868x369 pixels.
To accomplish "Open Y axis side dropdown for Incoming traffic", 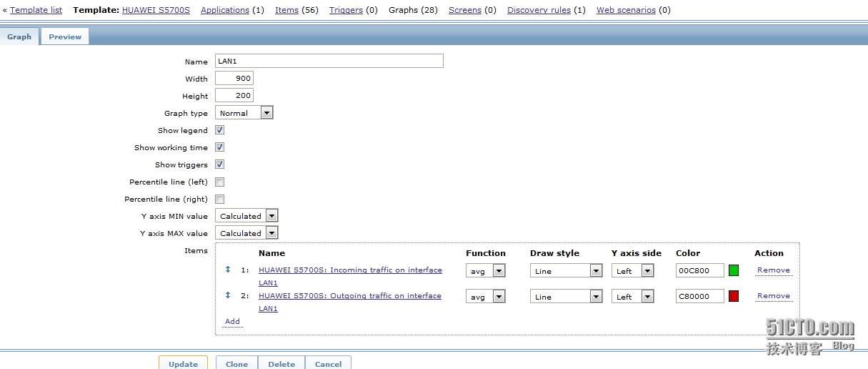I will 633,271.
